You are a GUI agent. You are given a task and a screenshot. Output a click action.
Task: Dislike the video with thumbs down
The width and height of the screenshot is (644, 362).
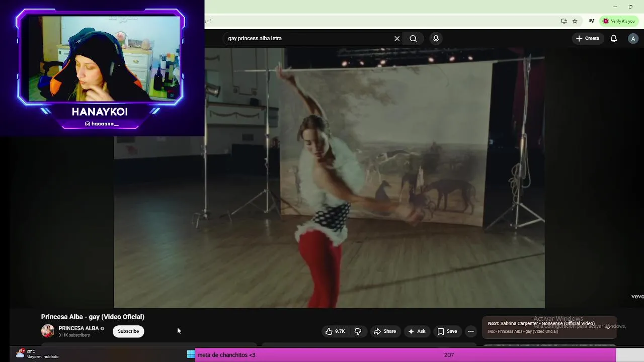(358, 331)
